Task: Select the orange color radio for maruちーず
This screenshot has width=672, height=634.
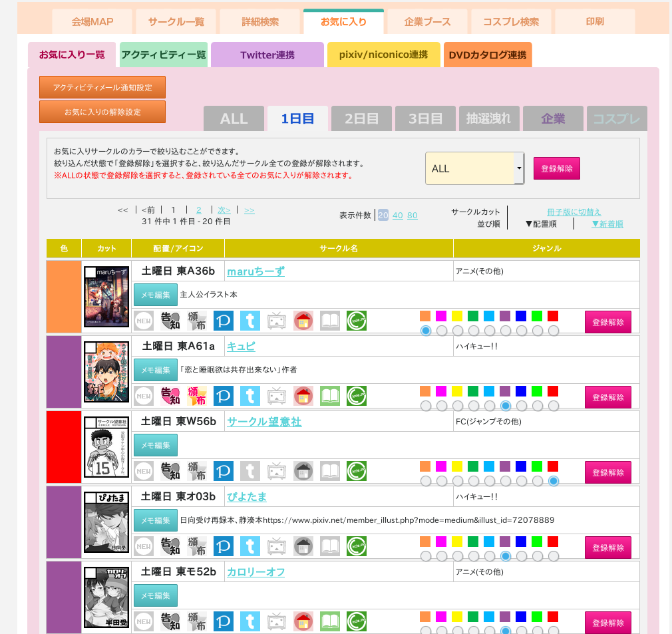Action: tap(426, 330)
